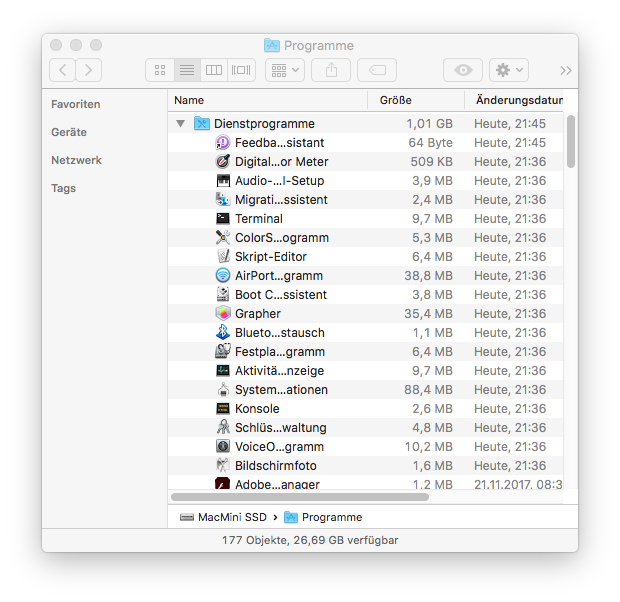Click the vertical scrollbar thumb
The height and width of the screenshot is (602, 620).
pos(571,142)
